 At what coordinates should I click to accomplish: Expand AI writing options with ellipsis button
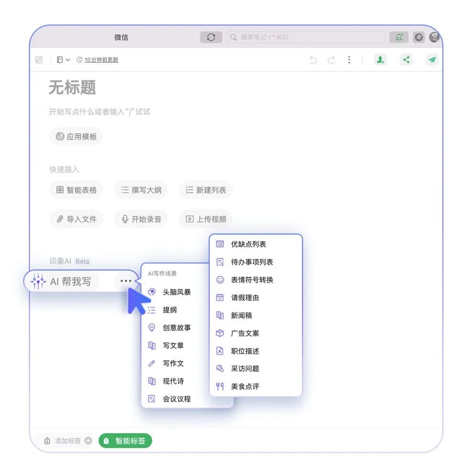(x=125, y=281)
